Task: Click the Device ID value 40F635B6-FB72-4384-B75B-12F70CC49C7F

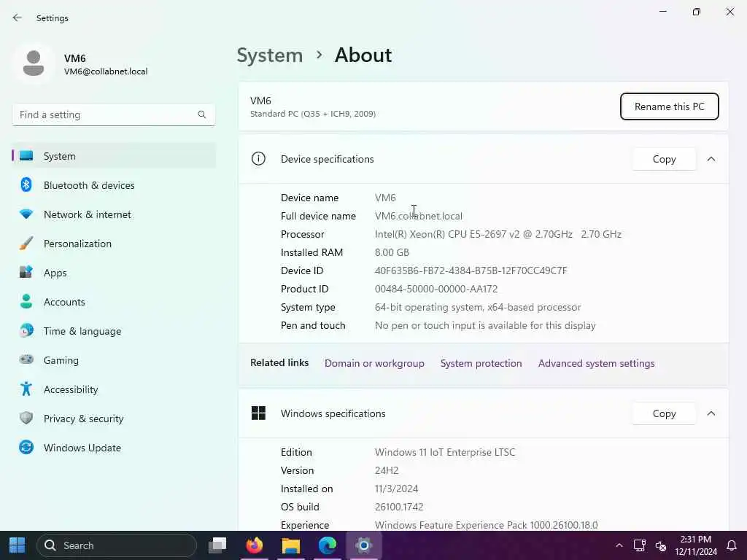Action: [x=471, y=271]
